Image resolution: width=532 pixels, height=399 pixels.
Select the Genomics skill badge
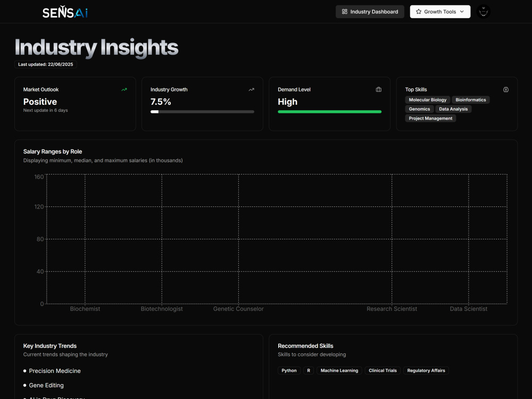tap(419, 109)
